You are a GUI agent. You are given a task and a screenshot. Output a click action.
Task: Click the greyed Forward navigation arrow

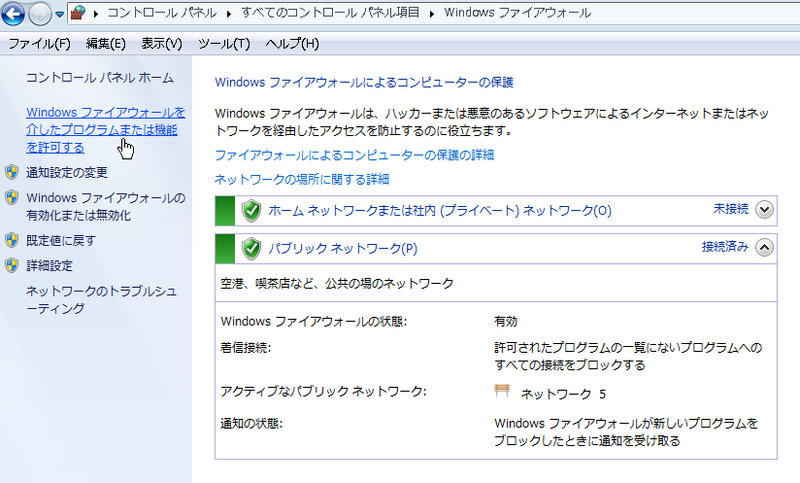click(x=40, y=14)
